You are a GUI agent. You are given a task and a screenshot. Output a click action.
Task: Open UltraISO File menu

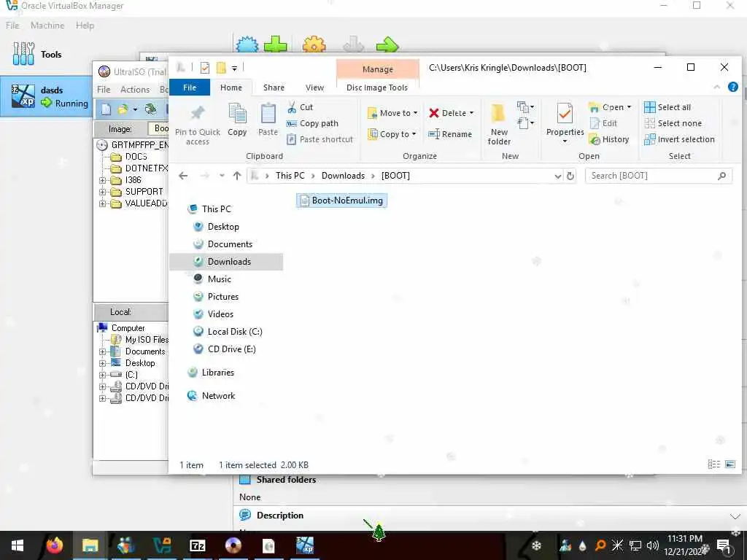[x=104, y=90]
